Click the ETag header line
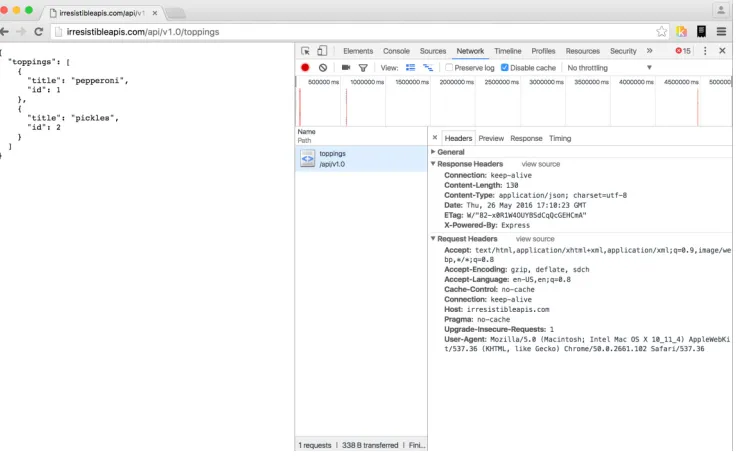This screenshot has height=456, width=738. point(515,215)
